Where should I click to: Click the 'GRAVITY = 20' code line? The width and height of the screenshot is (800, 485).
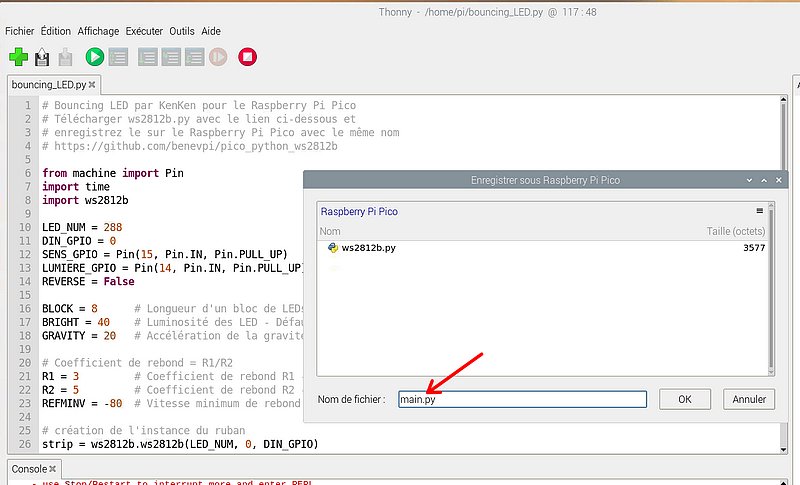pos(79,336)
